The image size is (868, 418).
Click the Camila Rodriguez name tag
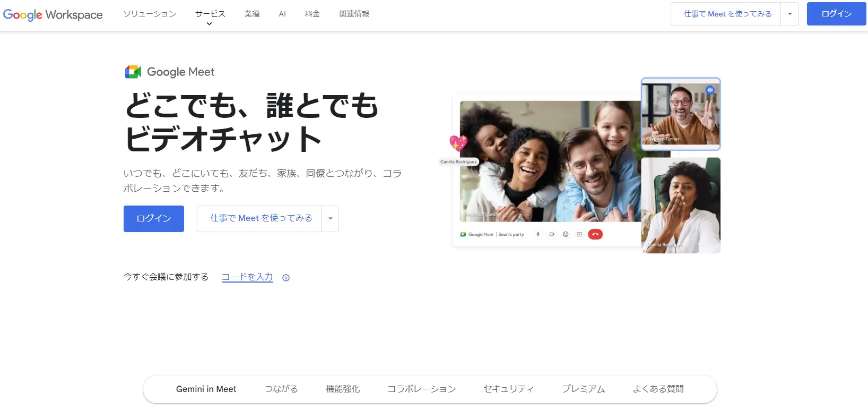click(458, 161)
